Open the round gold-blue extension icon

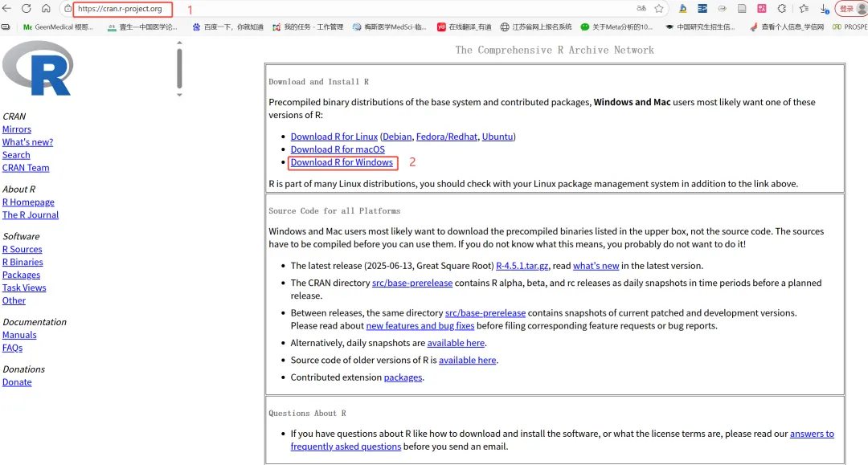click(722, 8)
